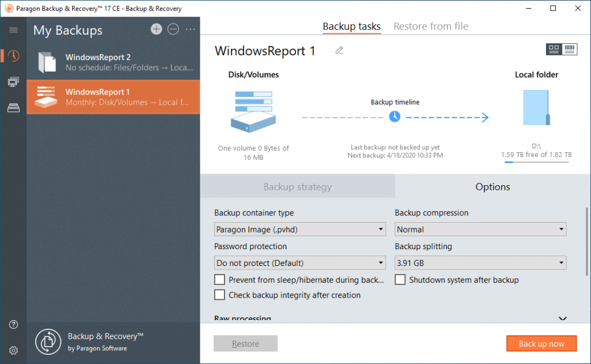Click the Options panel vertical scrollbar

587,241
